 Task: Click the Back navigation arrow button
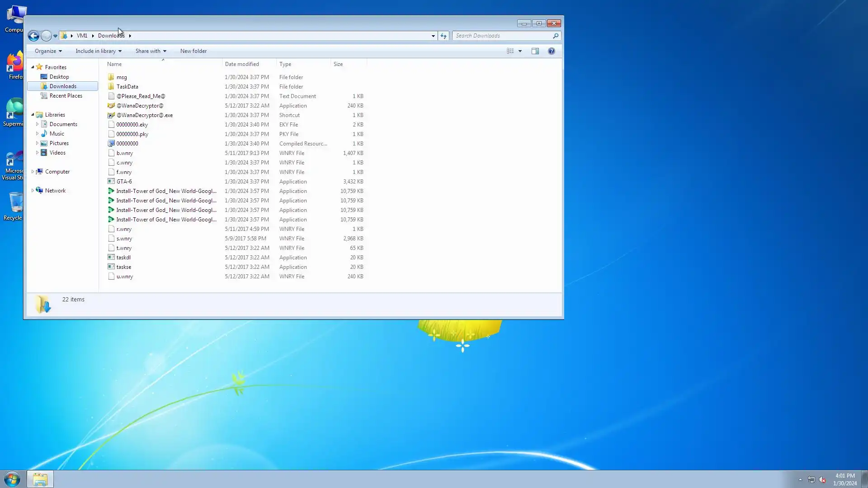pos(33,36)
